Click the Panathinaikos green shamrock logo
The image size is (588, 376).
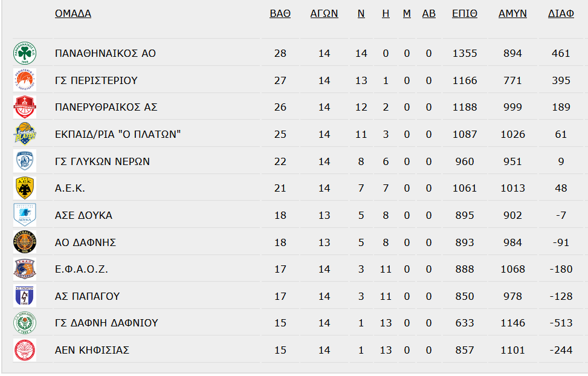25,53
